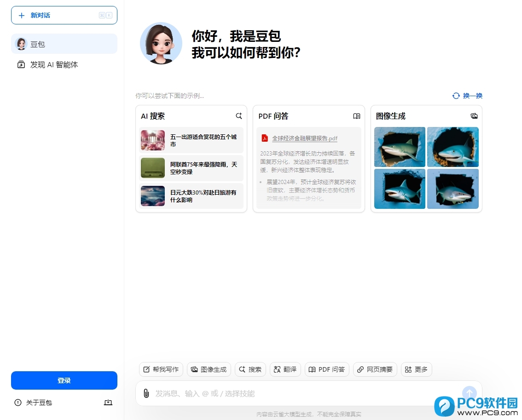Click the PDF summary paragraph text
Viewport: 522px width, 420px height.
click(x=308, y=162)
